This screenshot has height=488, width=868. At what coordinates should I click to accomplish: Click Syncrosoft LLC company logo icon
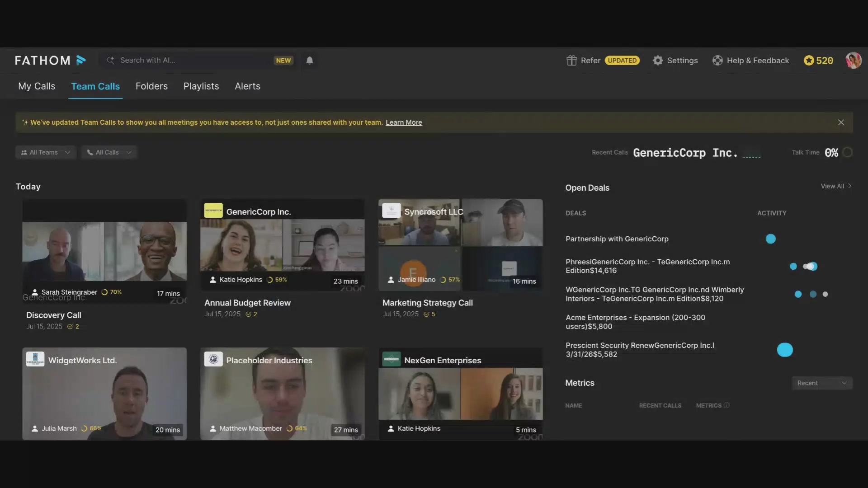pyautogui.click(x=392, y=211)
